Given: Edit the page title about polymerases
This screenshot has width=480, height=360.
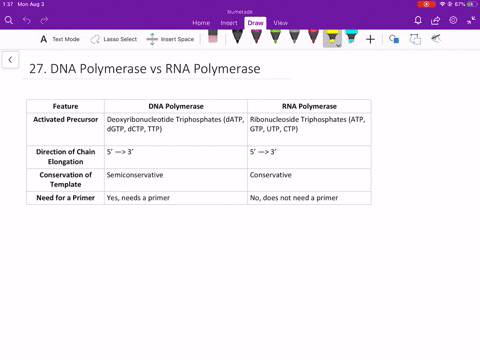Looking at the screenshot, I should pyautogui.click(x=145, y=69).
